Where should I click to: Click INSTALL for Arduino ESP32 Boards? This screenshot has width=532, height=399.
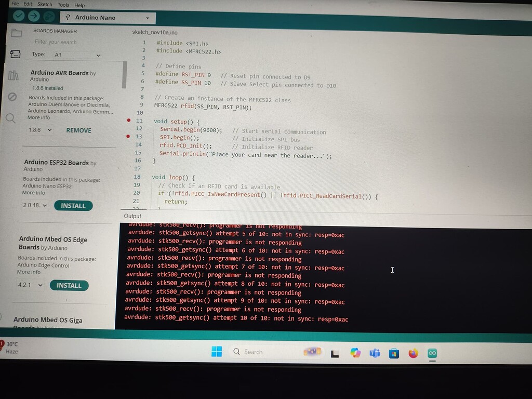click(x=73, y=205)
